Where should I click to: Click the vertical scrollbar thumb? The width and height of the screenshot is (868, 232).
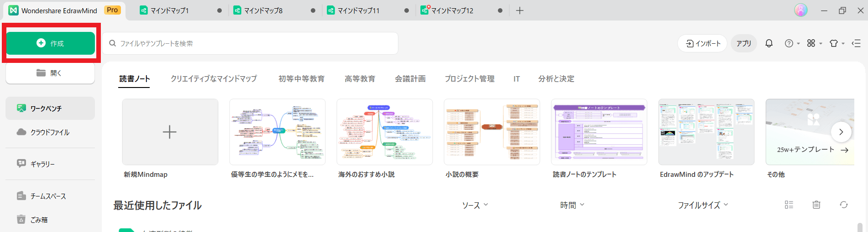click(860, 227)
